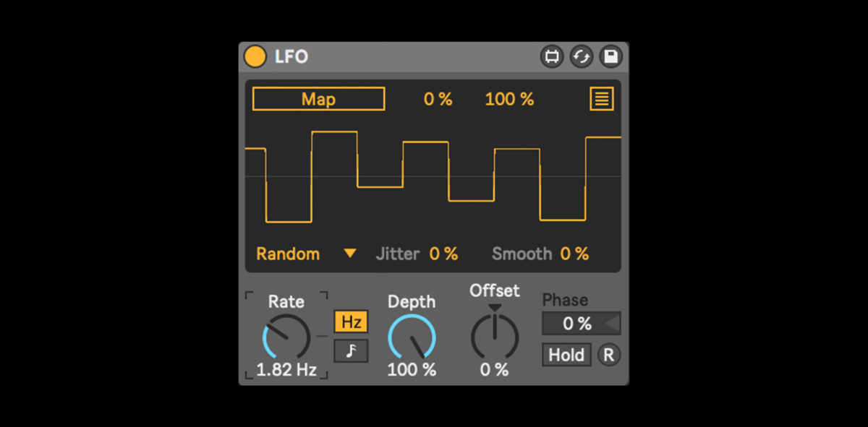The image size is (868, 427).
Task: Select Hz rate mode
Action: coord(350,322)
